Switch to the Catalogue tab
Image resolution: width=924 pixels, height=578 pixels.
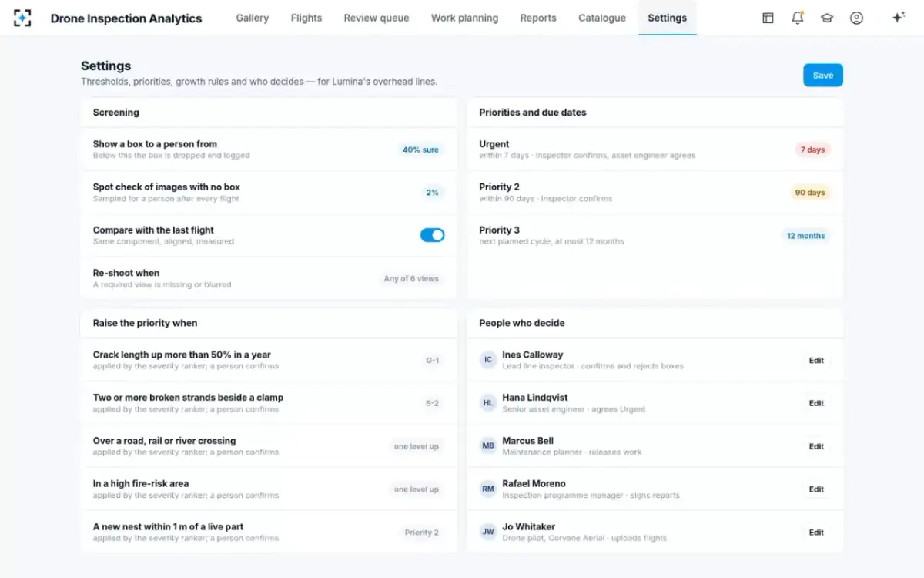[602, 18]
